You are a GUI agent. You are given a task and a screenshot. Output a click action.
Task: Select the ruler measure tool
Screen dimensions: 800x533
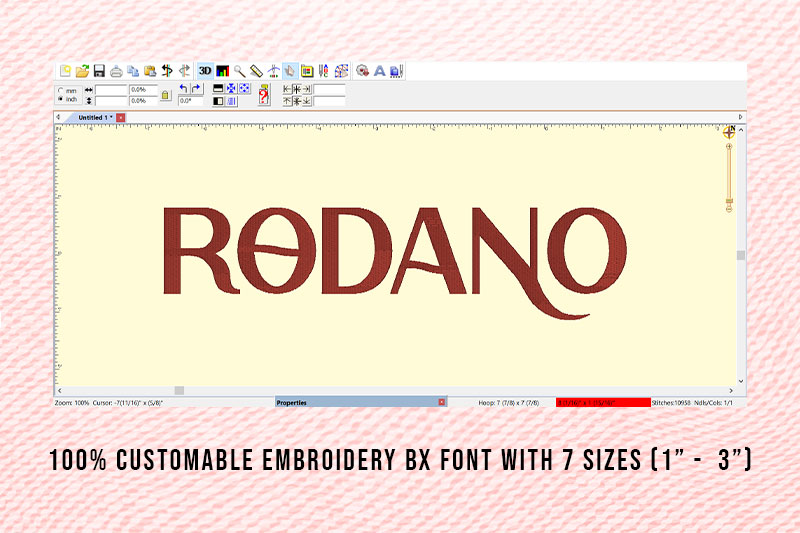pos(256,71)
